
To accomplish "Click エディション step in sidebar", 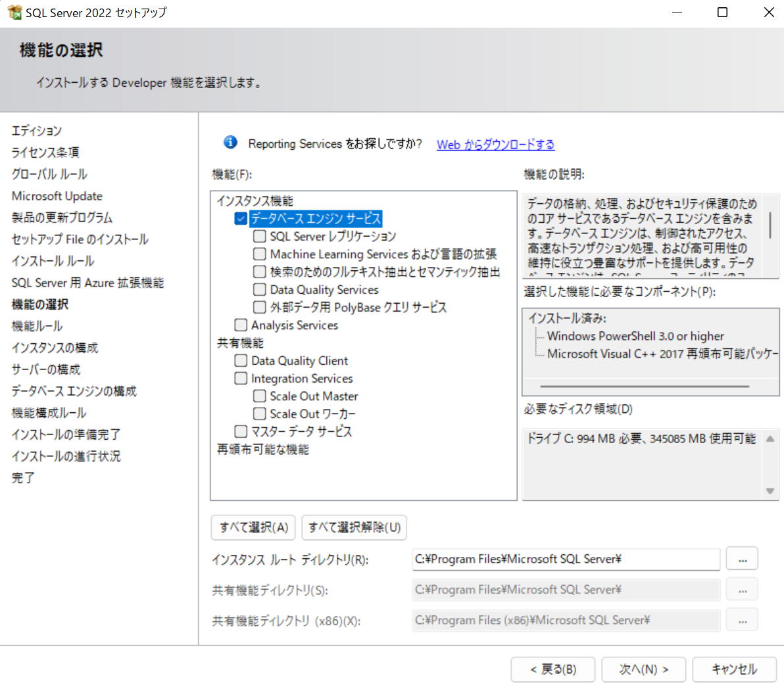I will [x=36, y=131].
